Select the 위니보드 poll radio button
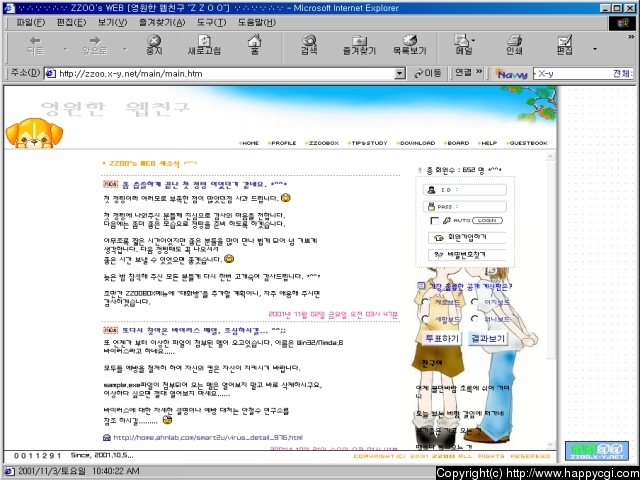 [474, 319]
